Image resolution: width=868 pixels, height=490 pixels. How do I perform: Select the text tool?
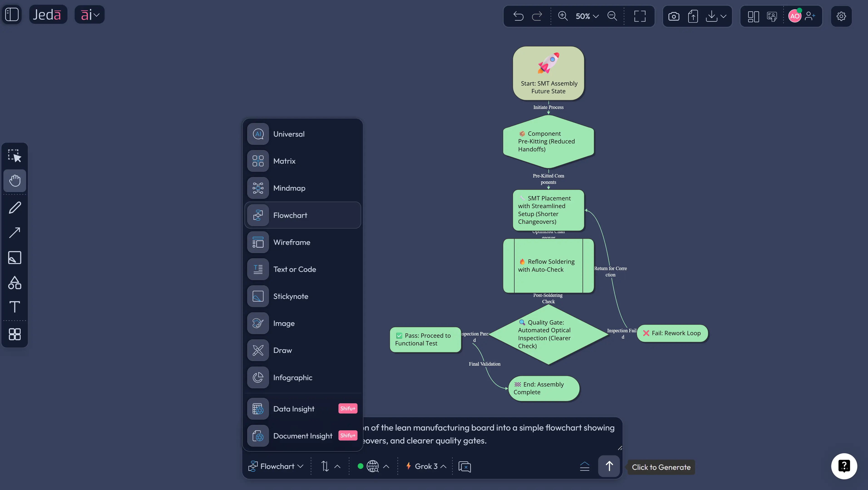tap(15, 307)
